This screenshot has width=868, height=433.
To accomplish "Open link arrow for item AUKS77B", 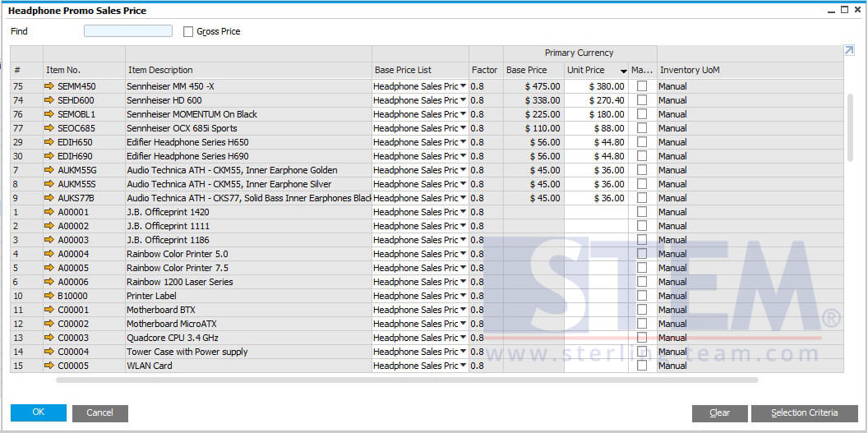I will (49, 198).
